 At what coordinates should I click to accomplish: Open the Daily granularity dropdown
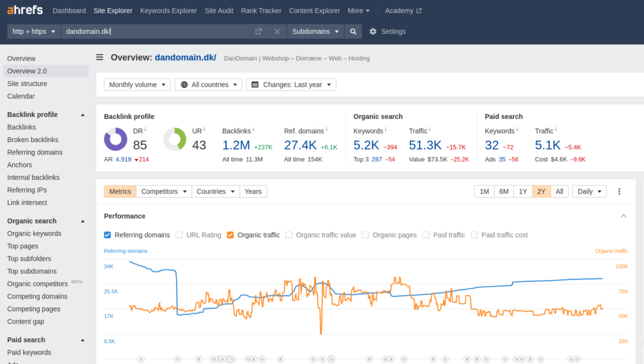(589, 191)
